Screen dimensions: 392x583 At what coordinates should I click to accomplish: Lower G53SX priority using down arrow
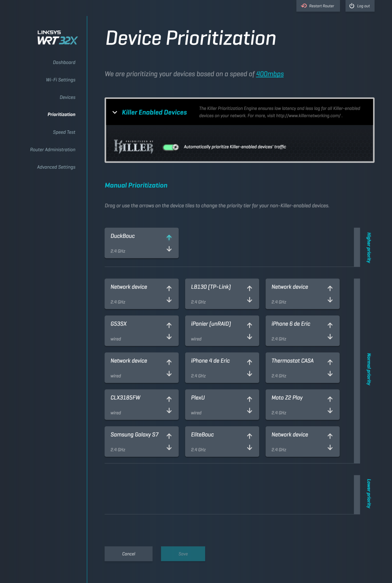[x=169, y=337]
